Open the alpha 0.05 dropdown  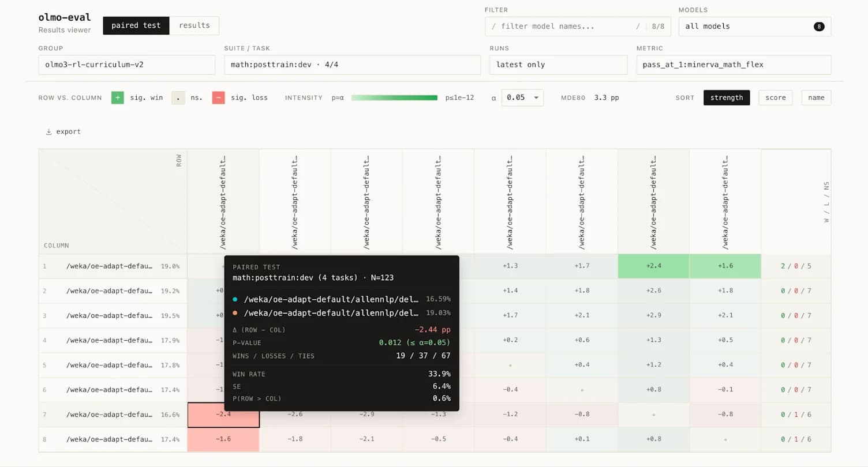(x=522, y=97)
